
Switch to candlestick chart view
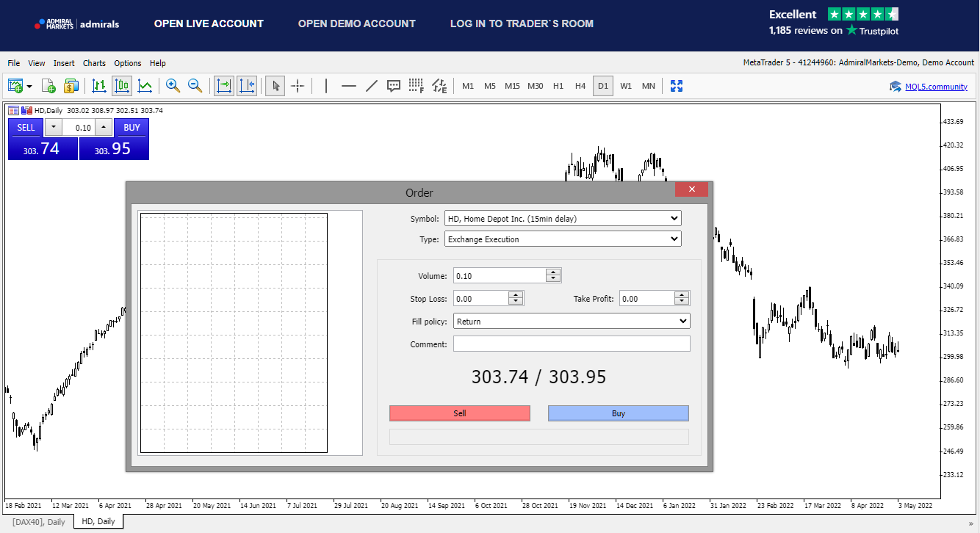point(122,86)
